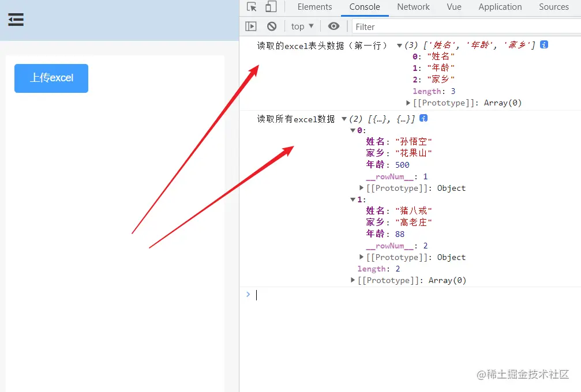Select the age value 500
The image size is (581, 392).
tap(402, 165)
